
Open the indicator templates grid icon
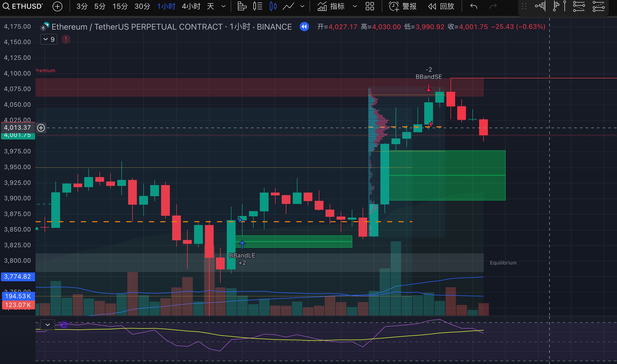(x=370, y=6)
